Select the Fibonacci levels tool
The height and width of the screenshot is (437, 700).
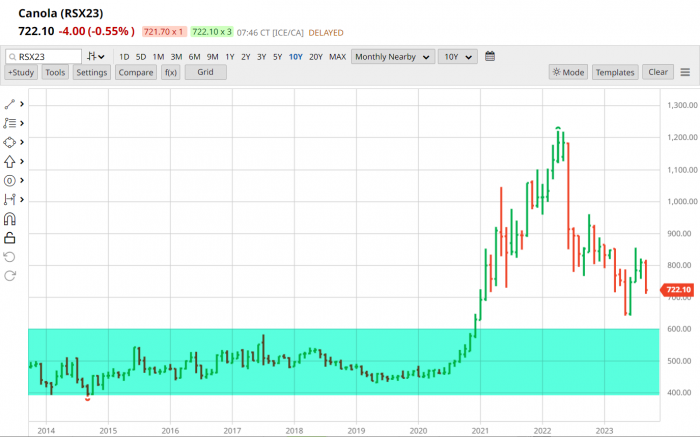click(x=9, y=123)
